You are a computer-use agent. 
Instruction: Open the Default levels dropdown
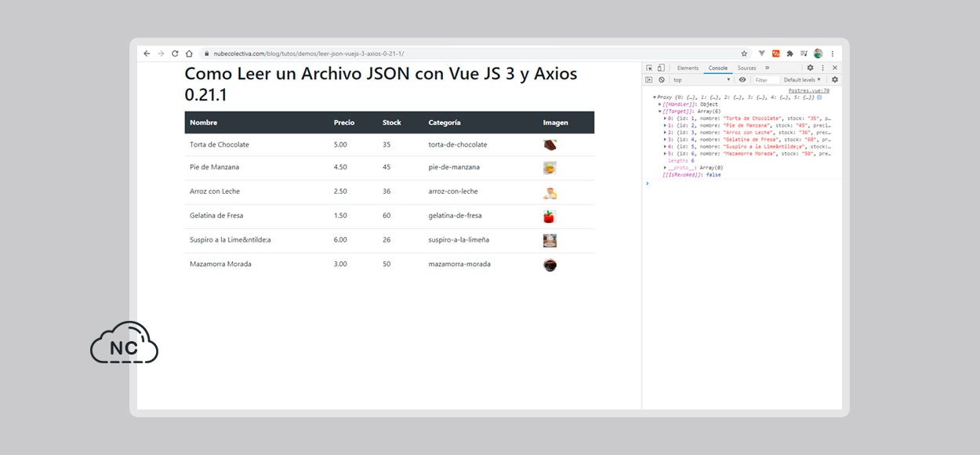click(x=803, y=80)
